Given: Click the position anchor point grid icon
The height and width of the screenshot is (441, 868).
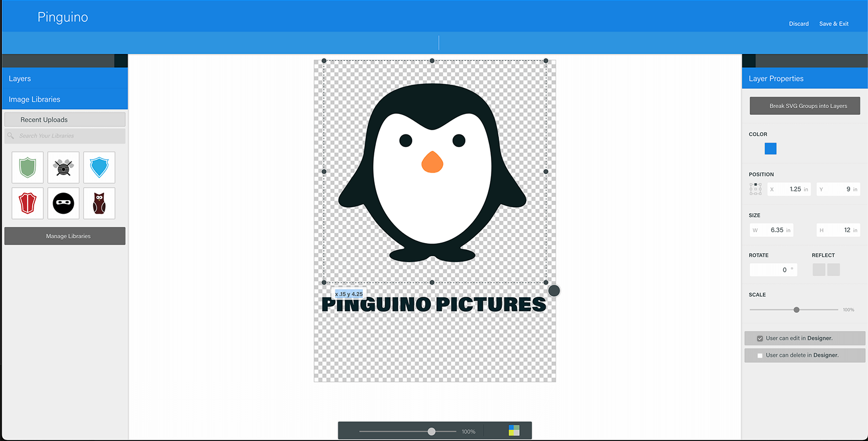Looking at the screenshot, I should [755, 189].
